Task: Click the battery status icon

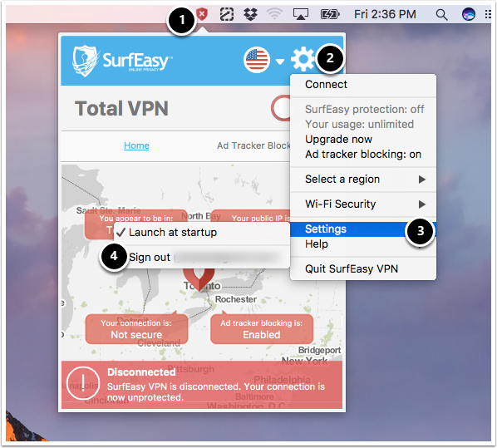Action: [330, 14]
